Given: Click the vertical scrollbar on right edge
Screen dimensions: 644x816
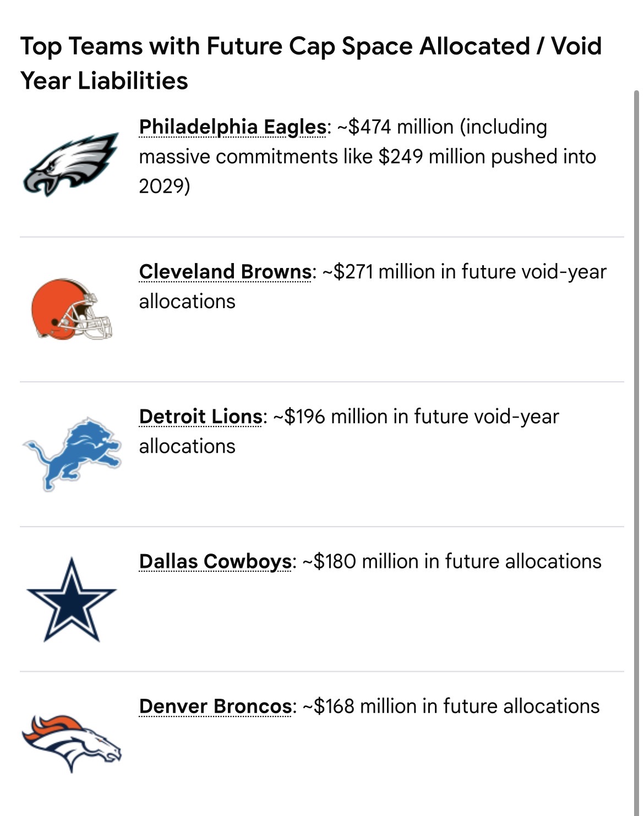Looking at the screenshot, I should (x=636, y=451).
